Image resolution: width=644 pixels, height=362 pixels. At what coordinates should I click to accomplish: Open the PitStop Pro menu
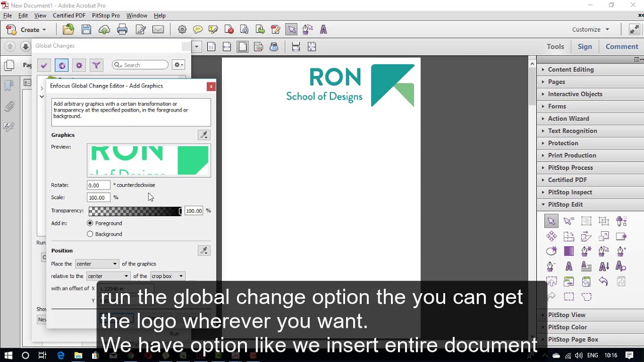click(106, 16)
